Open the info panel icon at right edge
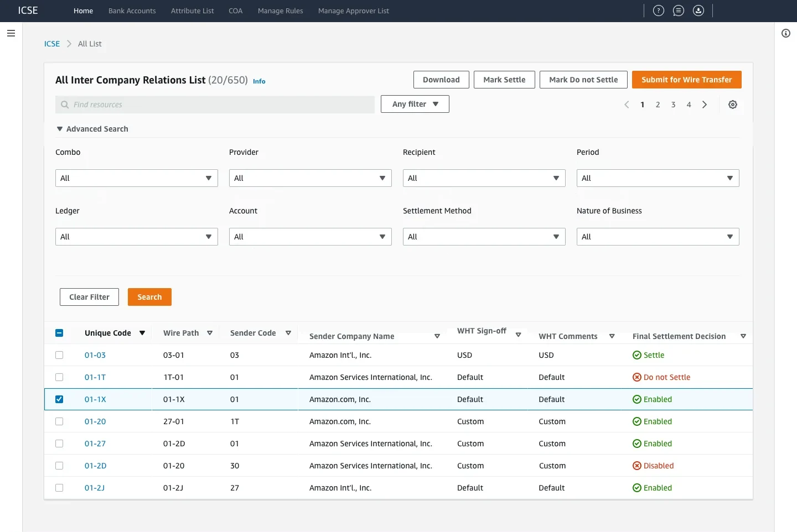Screen dimensions: 797x532 coord(786,33)
